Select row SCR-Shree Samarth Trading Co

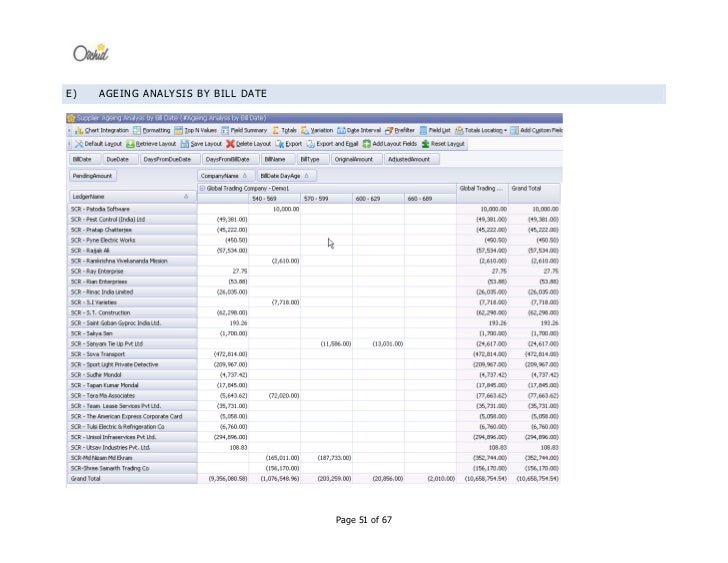pos(132,468)
